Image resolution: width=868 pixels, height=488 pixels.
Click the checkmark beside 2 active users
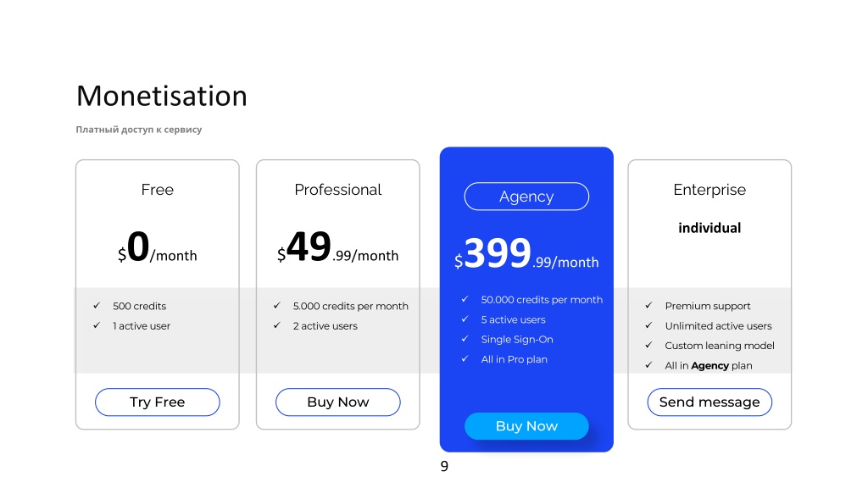(x=277, y=325)
